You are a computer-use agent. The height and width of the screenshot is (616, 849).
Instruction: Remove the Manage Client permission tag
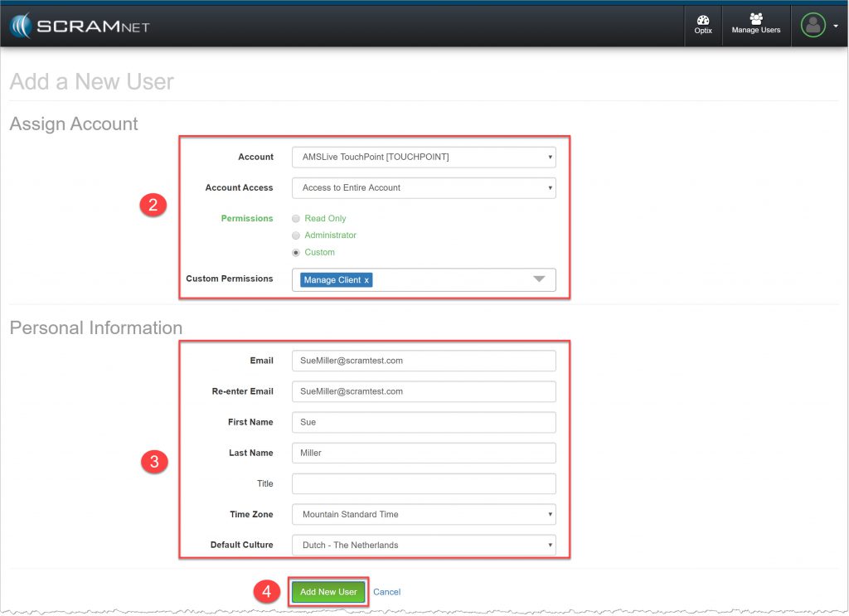tap(366, 279)
